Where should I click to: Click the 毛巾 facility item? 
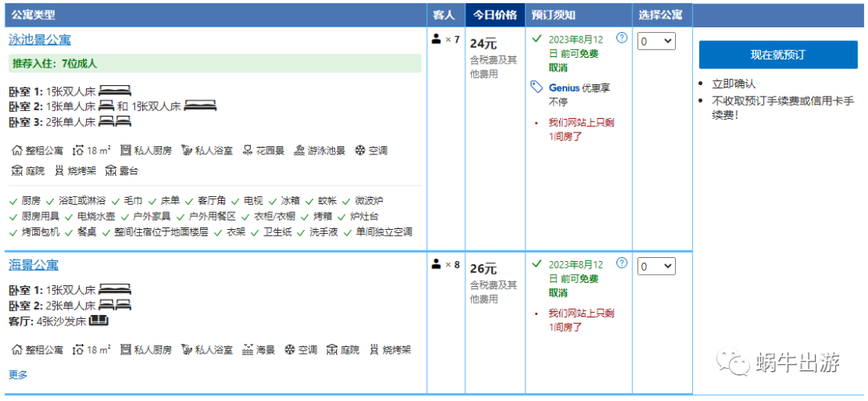click(x=133, y=201)
